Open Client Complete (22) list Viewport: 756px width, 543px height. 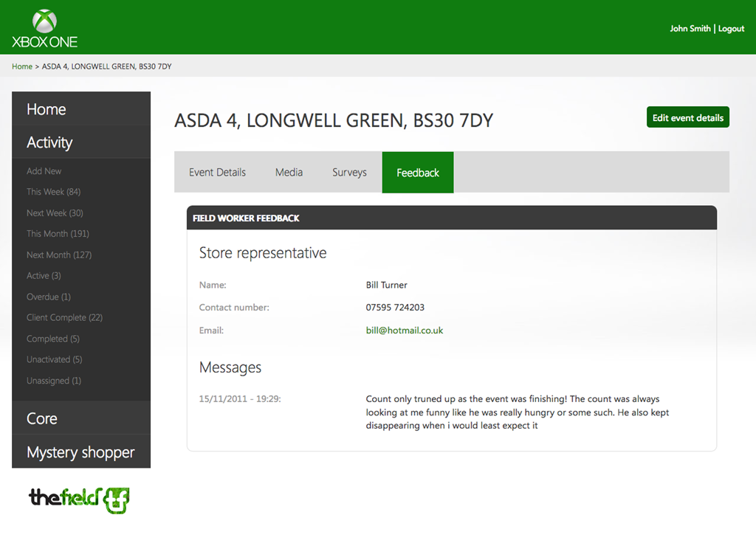click(64, 318)
